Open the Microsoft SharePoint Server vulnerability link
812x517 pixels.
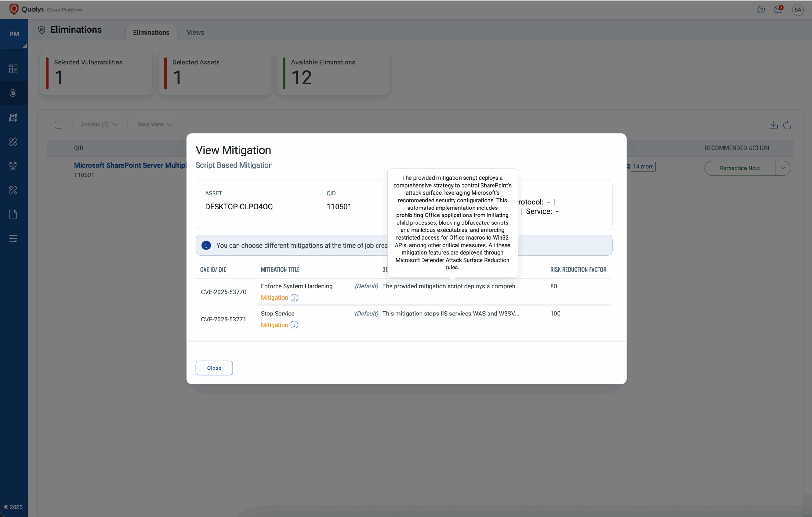130,165
